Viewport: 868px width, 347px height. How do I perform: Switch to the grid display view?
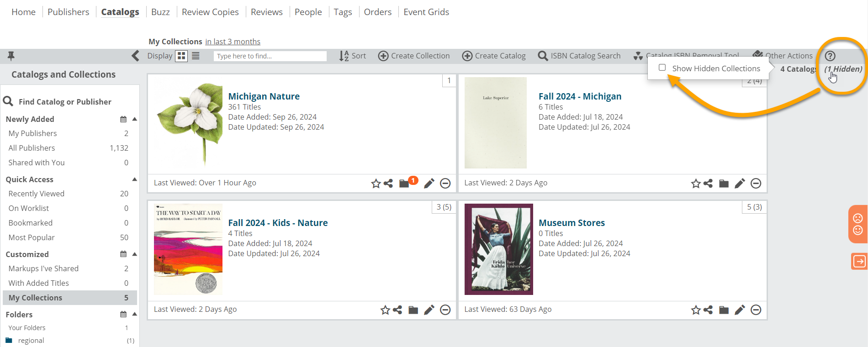(x=181, y=56)
